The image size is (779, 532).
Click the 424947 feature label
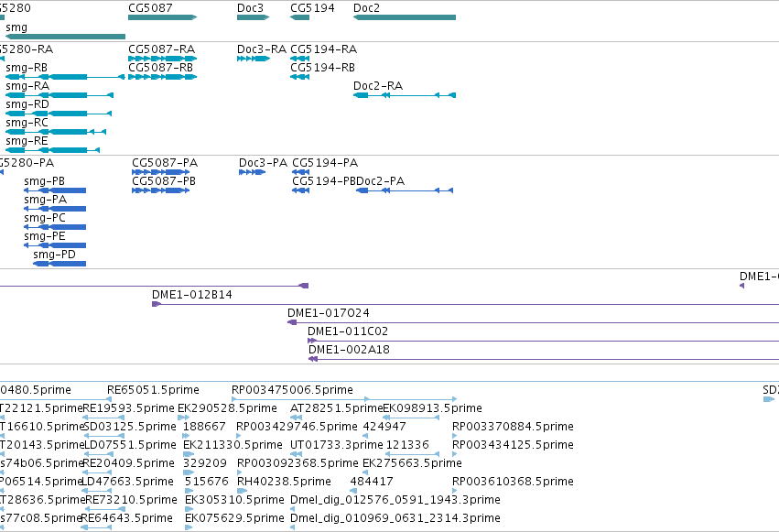384,427
